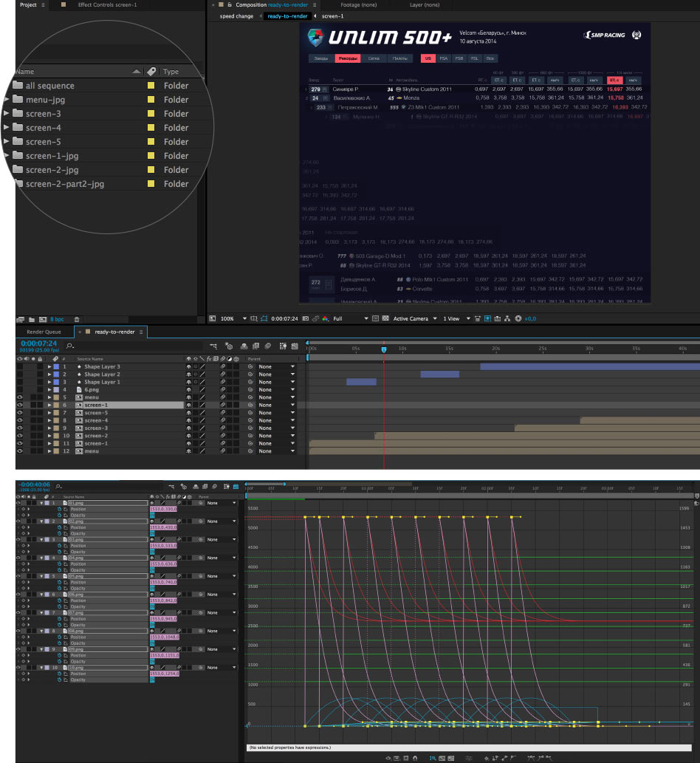Switch to the Effect Controls screen-1 tab
Screen dimensions: 700x763
[107, 4]
